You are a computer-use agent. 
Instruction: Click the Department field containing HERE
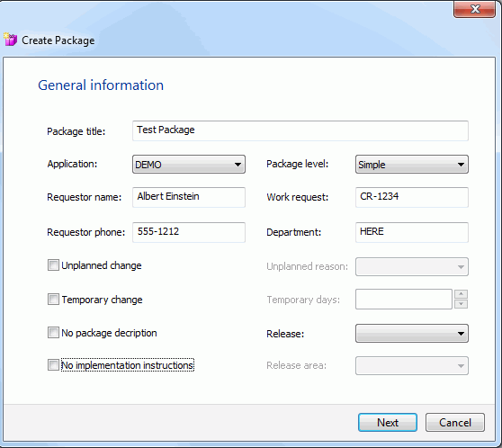click(x=412, y=232)
